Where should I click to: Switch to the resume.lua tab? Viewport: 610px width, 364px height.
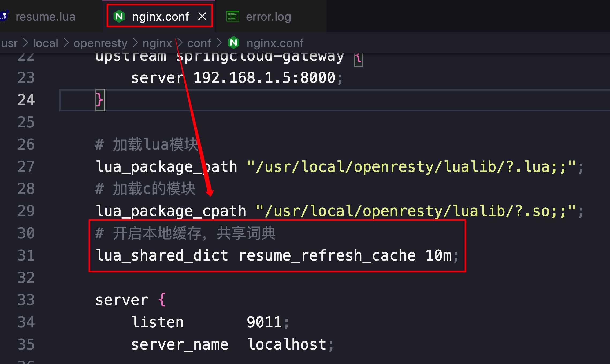45,17
